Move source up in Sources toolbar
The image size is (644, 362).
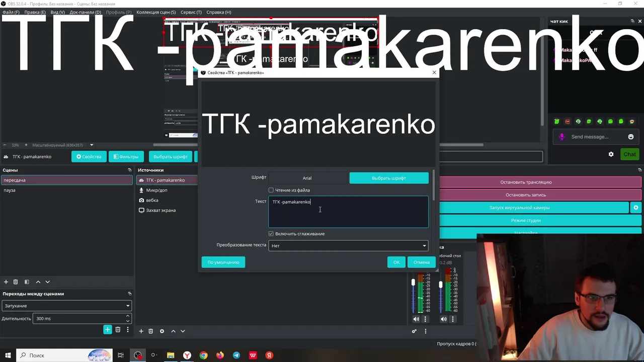click(173, 331)
